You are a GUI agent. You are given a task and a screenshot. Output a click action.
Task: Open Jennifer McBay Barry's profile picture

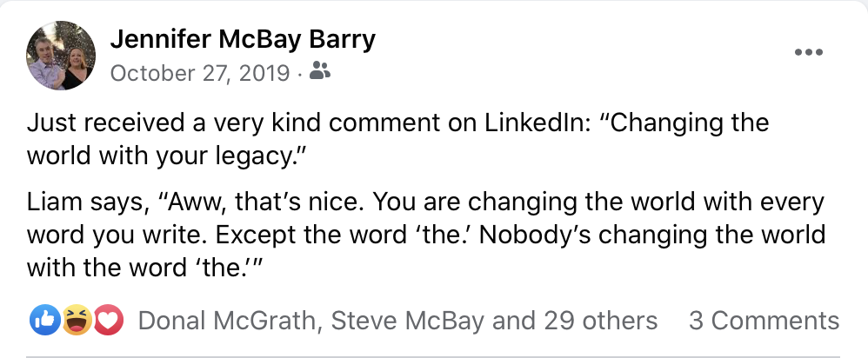(62, 55)
